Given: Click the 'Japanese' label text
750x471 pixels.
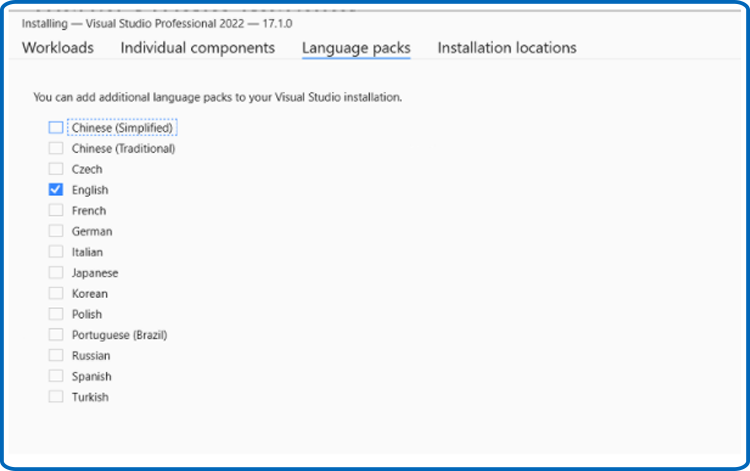Looking at the screenshot, I should tap(95, 273).
